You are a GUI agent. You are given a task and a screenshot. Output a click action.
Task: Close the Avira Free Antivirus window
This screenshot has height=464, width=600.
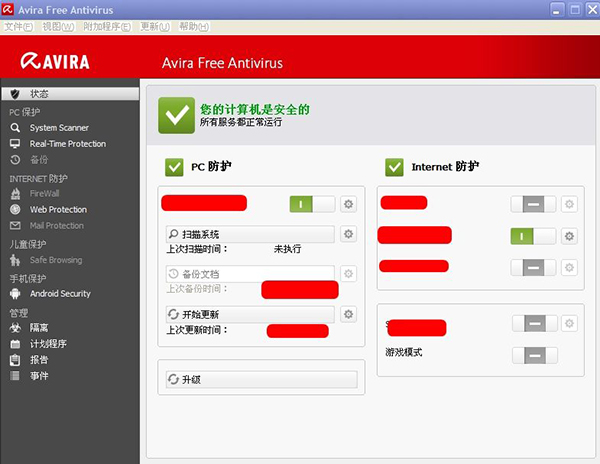tap(592, 10)
